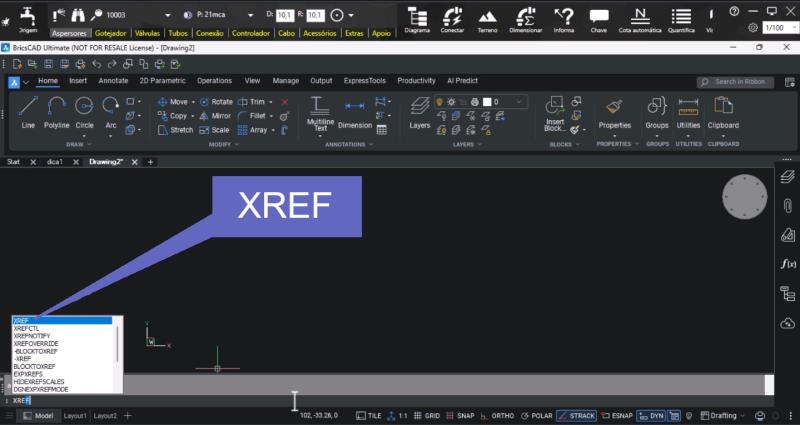This screenshot has width=800, height=425.
Task: Switch to the Annotate ribbon tab
Action: (x=113, y=81)
